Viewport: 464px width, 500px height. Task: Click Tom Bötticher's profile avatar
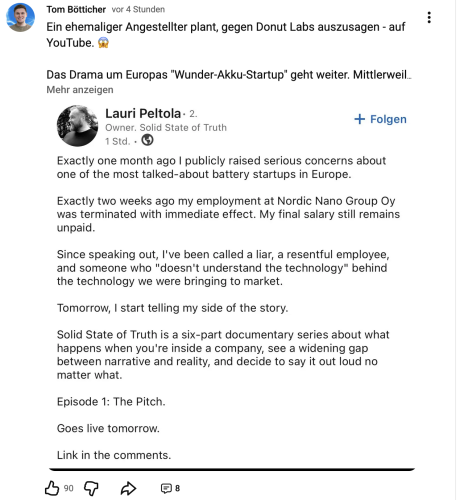pyautogui.click(x=20, y=17)
